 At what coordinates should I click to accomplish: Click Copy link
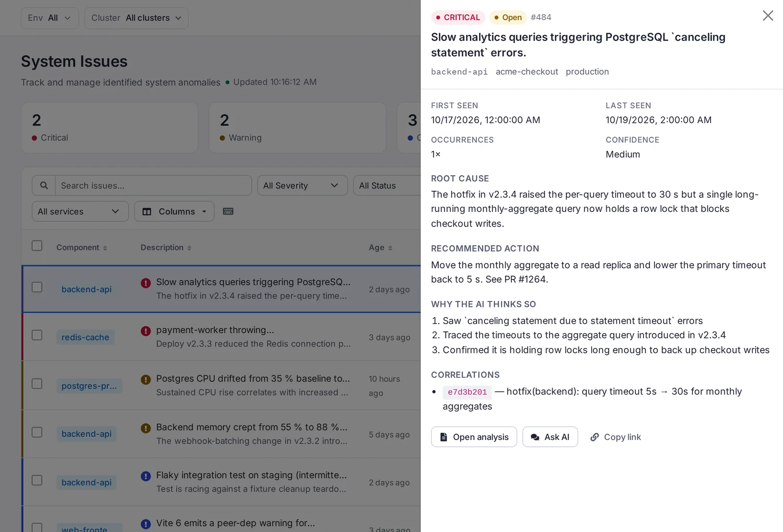[x=616, y=437]
